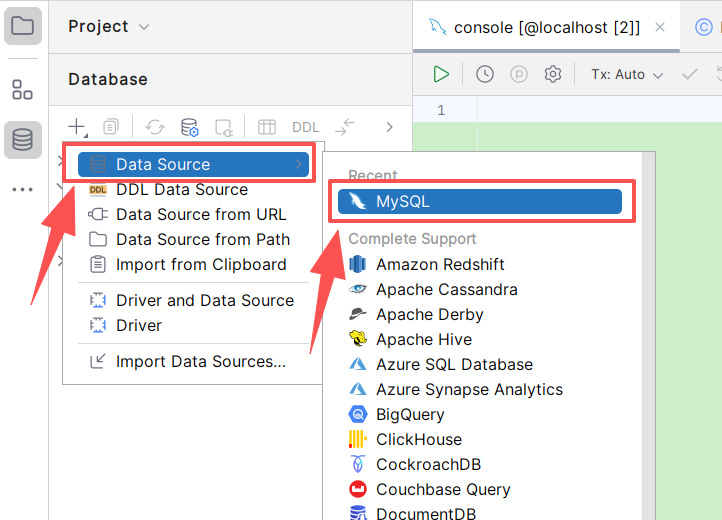This screenshot has height=520, width=722.
Task: Open query history clock icon
Action: point(484,74)
